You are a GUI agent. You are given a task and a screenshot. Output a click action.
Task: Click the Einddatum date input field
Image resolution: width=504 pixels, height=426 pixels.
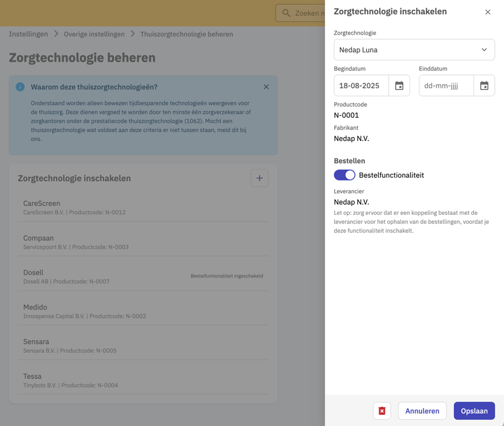[x=446, y=85]
